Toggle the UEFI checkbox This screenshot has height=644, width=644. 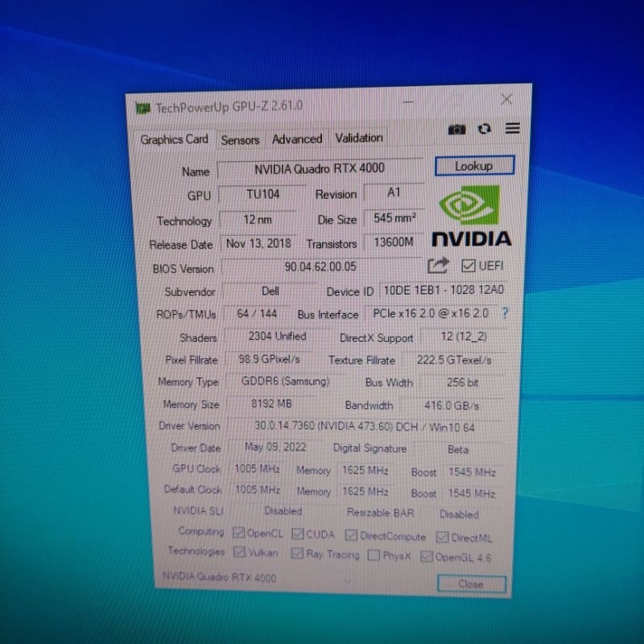point(468,266)
